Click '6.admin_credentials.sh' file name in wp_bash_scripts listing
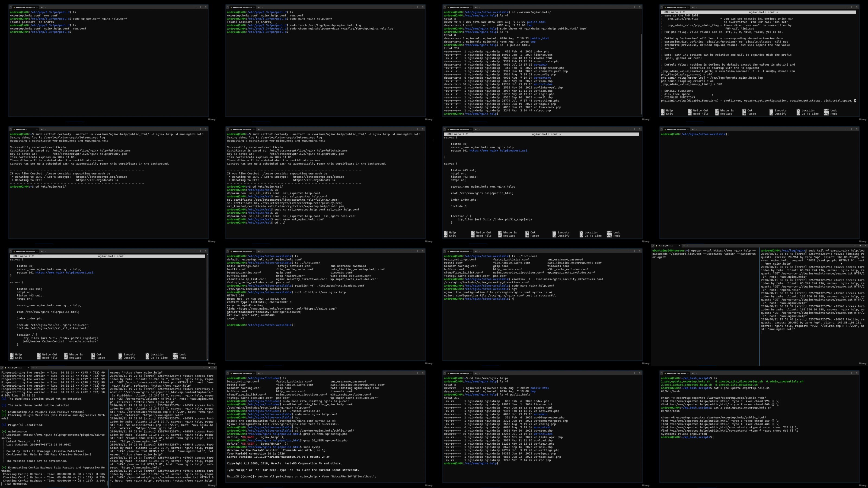868x488 pixels. (784, 381)
